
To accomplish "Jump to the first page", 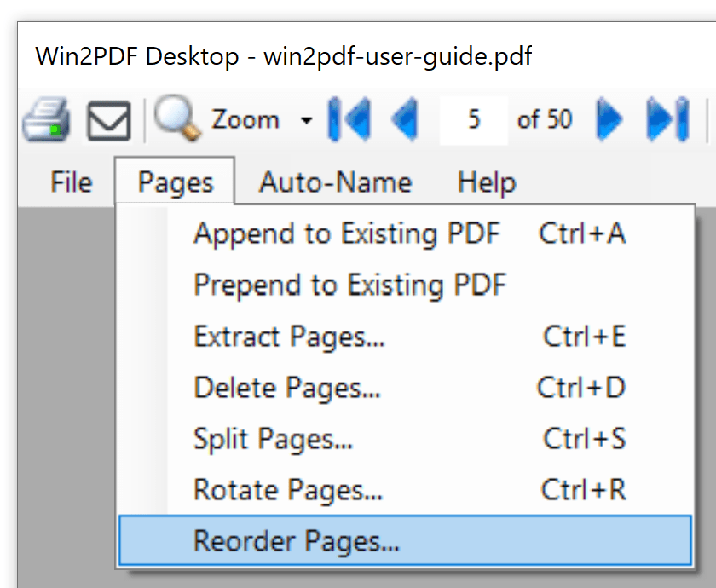I will [349, 120].
